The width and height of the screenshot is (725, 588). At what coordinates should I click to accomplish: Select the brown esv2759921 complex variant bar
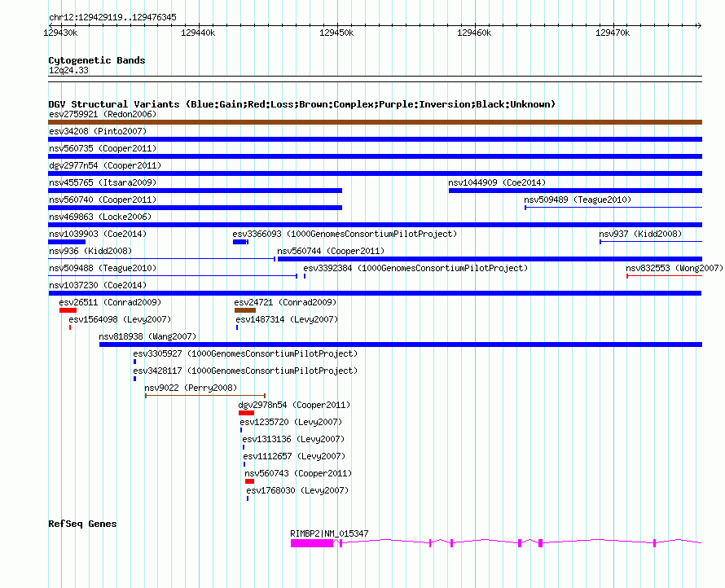pos(375,122)
